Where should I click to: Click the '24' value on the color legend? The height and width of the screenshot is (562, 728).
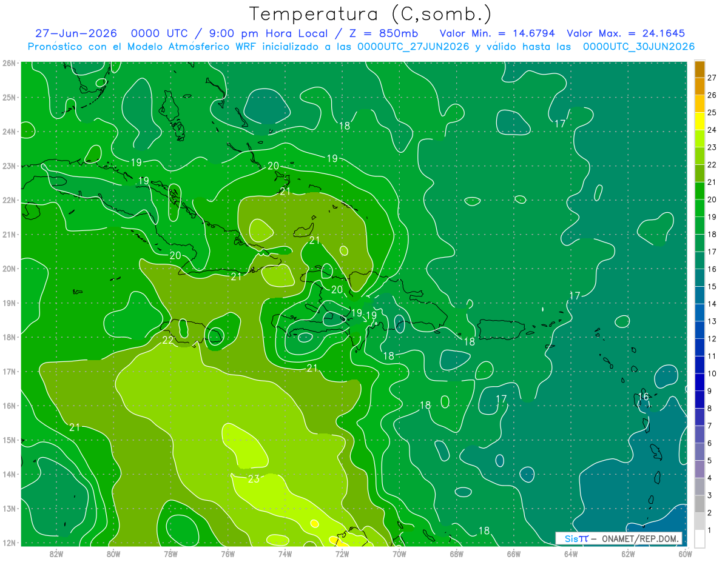(712, 129)
